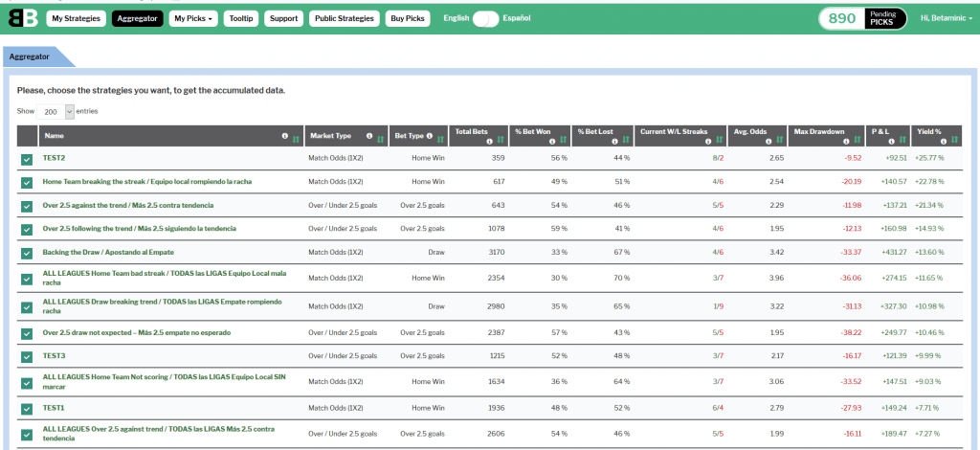980x450 pixels.
Task: Sort by % Bet Lost using arrows icon
Action: [x=626, y=140]
